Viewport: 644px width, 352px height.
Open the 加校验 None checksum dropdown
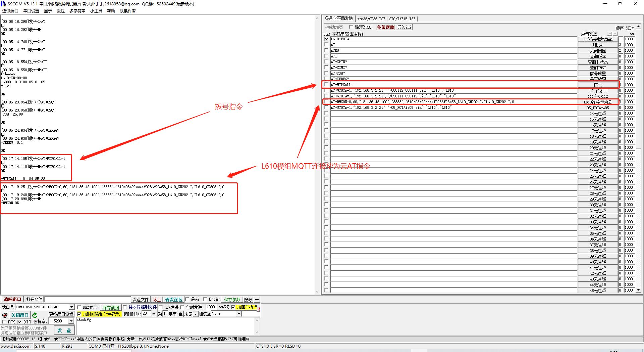tap(239, 314)
